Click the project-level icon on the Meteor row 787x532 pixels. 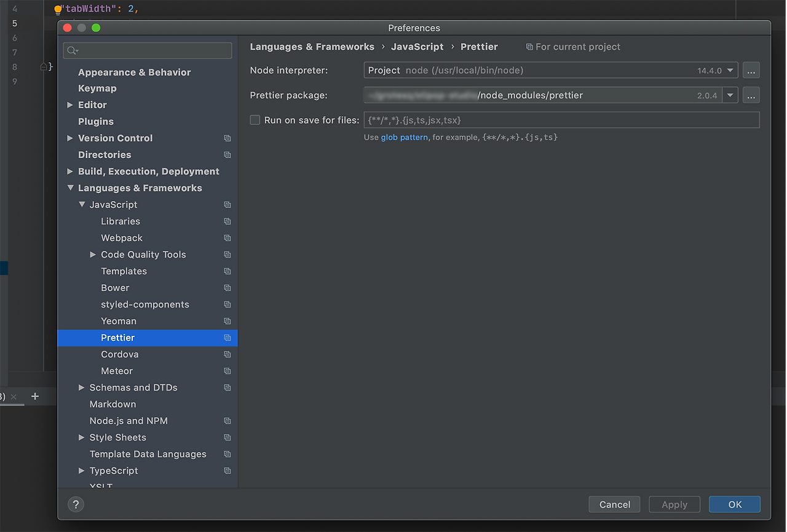coord(227,371)
